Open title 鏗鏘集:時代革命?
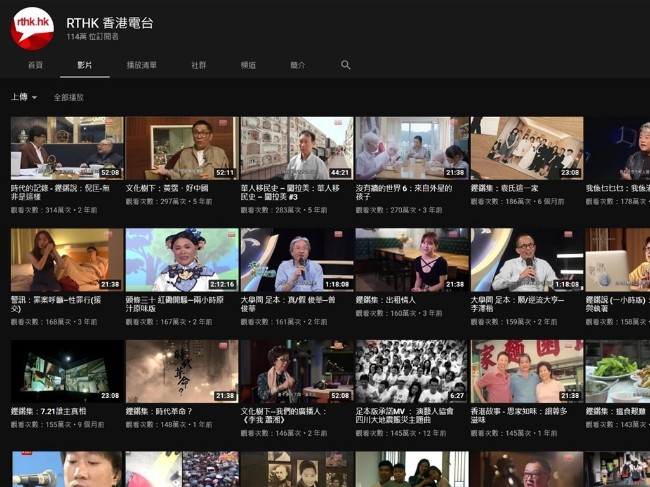Screen dimensions: 650x487 pos(159,412)
